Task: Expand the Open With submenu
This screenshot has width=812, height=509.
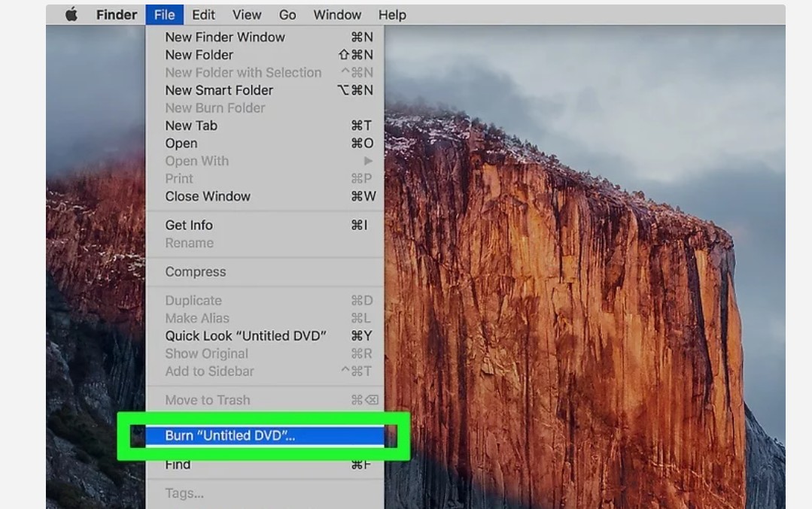Action: (x=265, y=161)
